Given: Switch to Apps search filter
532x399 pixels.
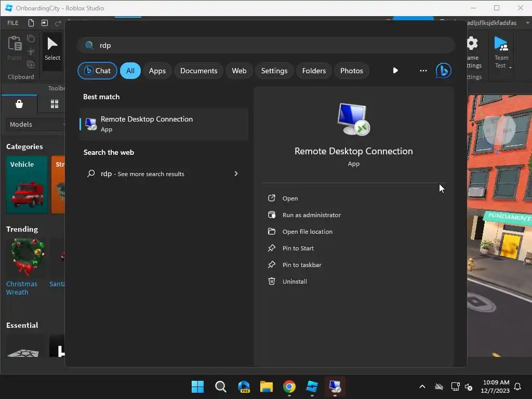Looking at the screenshot, I should [157, 71].
